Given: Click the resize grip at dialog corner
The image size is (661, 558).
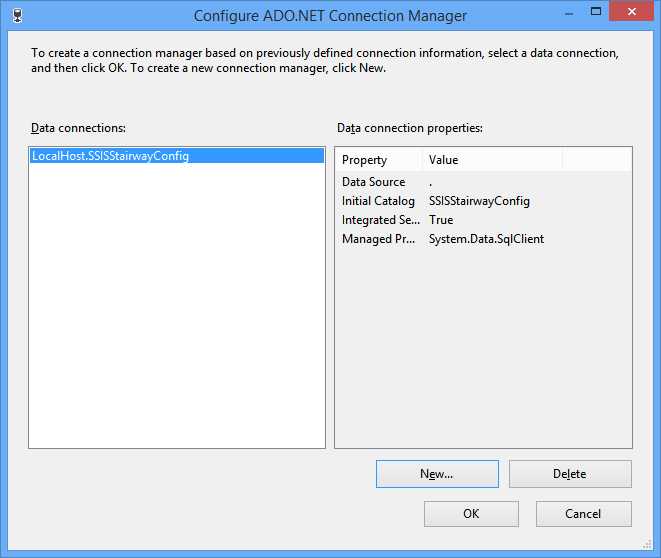Looking at the screenshot, I should 647,545.
